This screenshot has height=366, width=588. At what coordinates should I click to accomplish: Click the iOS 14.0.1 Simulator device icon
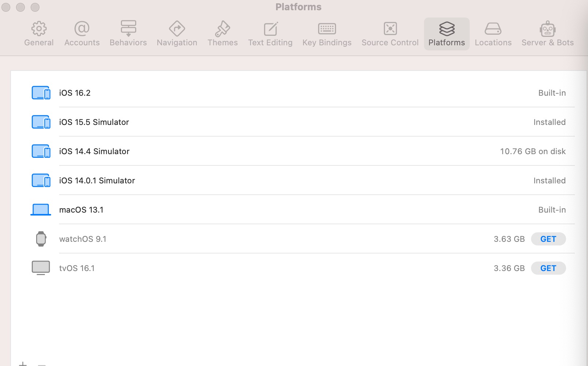point(41,180)
